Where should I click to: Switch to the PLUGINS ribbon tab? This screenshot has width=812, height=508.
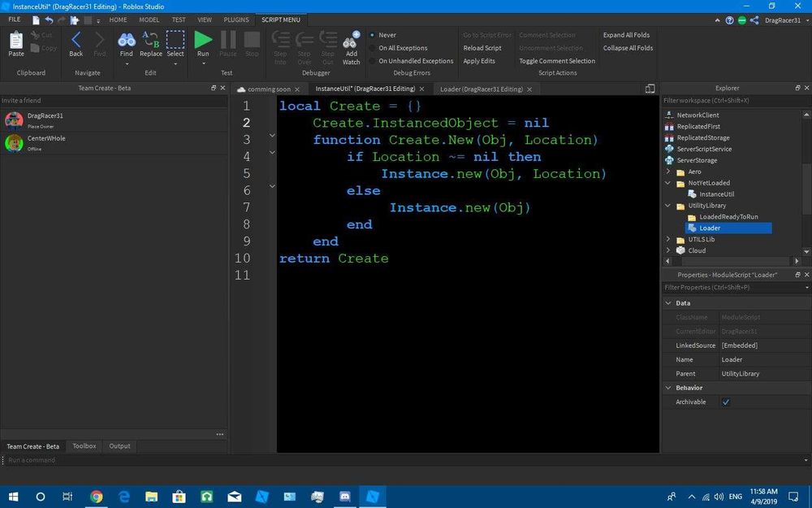[236, 20]
